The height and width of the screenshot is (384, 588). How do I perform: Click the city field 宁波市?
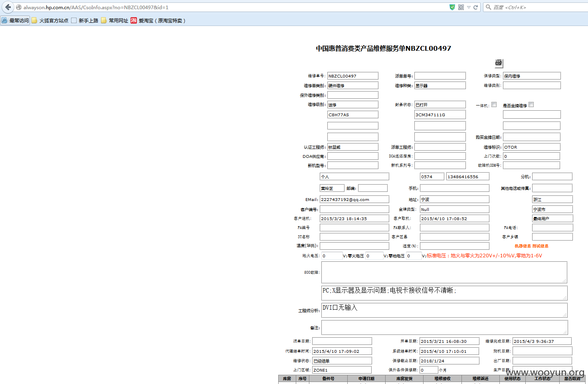click(x=552, y=209)
